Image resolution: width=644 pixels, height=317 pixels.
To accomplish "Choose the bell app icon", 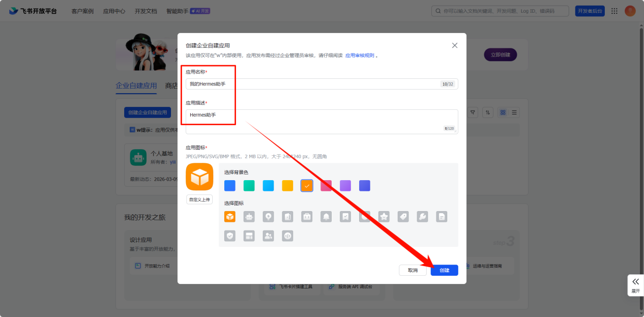I will point(326,217).
